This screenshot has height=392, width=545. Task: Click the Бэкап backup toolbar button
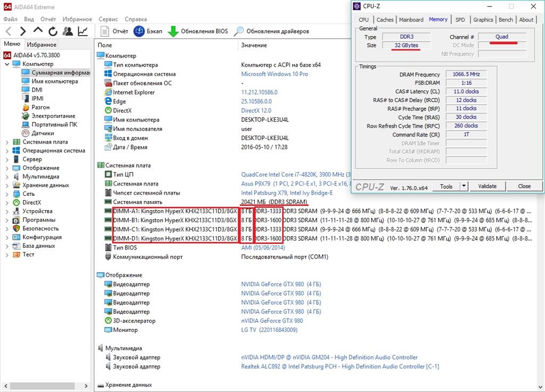coord(148,31)
